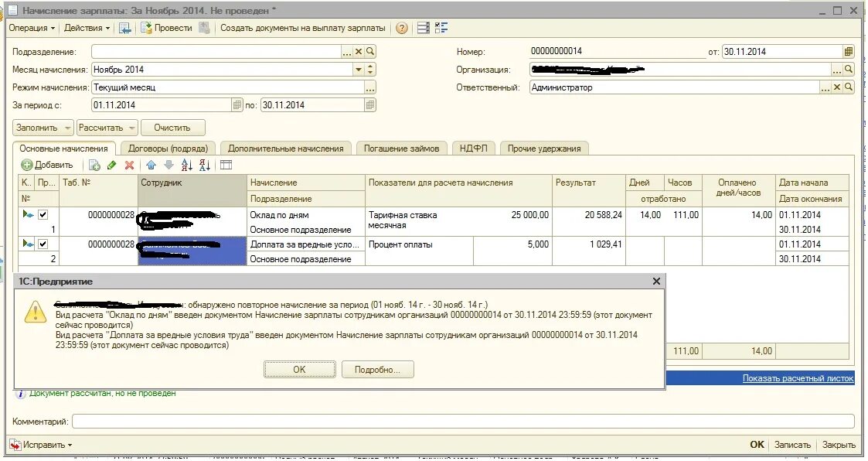This screenshot has width=868, height=461.
Task: Click the 25 000,00 tariff value
Action: click(529, 215)
